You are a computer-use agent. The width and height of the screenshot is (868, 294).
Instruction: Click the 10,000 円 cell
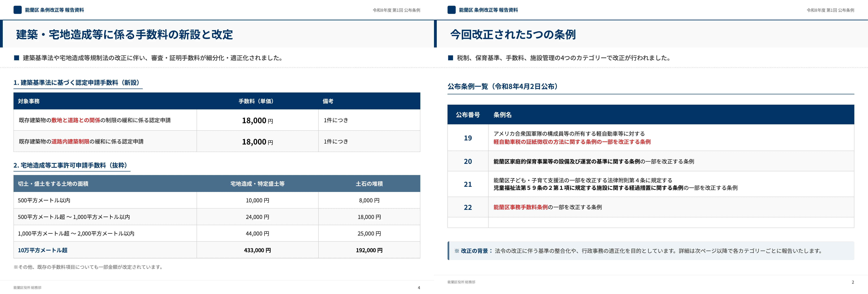pos(257,200)
